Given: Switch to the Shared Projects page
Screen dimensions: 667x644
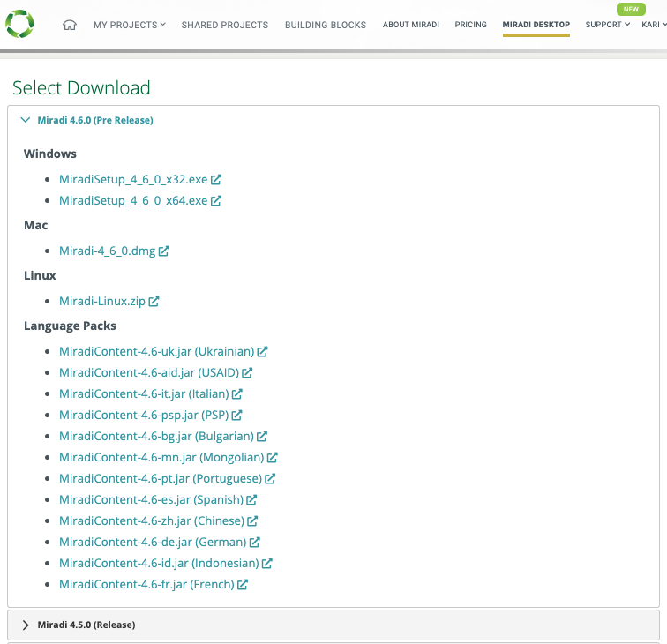Looking at the screenshot, I should [224, 25].
